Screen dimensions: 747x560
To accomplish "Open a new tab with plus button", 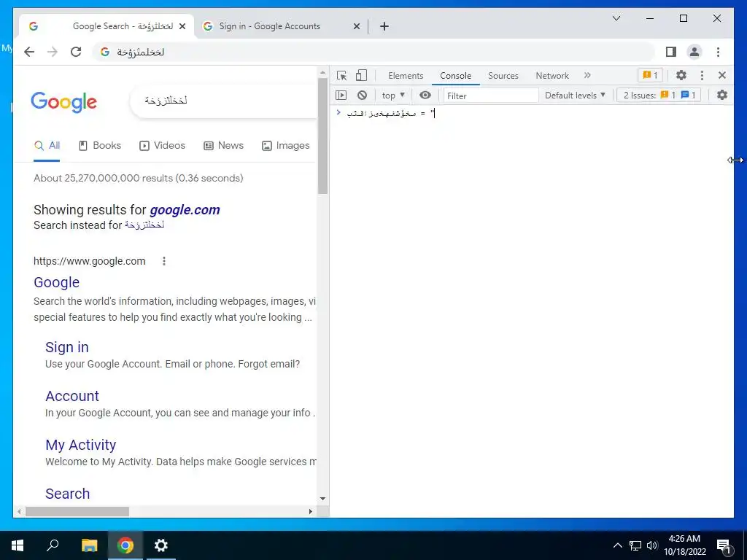I will click(384, 27).
